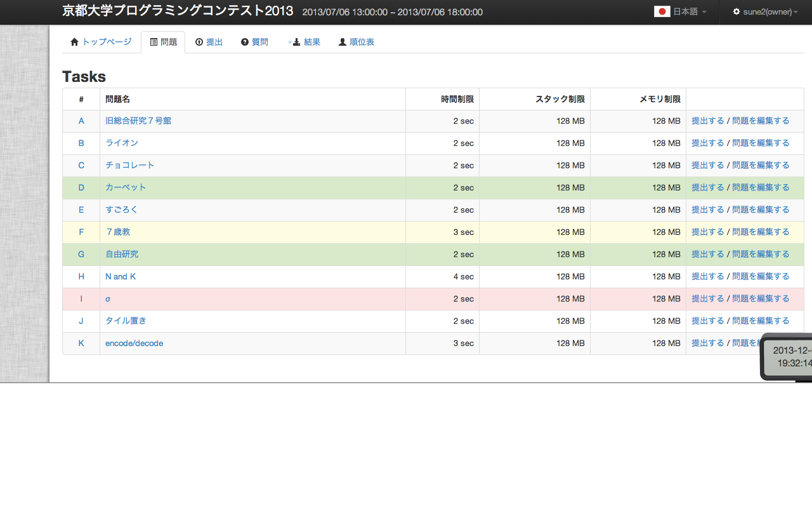Open the contest title 京都大学プログラミングコンテスト2013
Viewport: 812px width, 508px height.
[178, 11]
